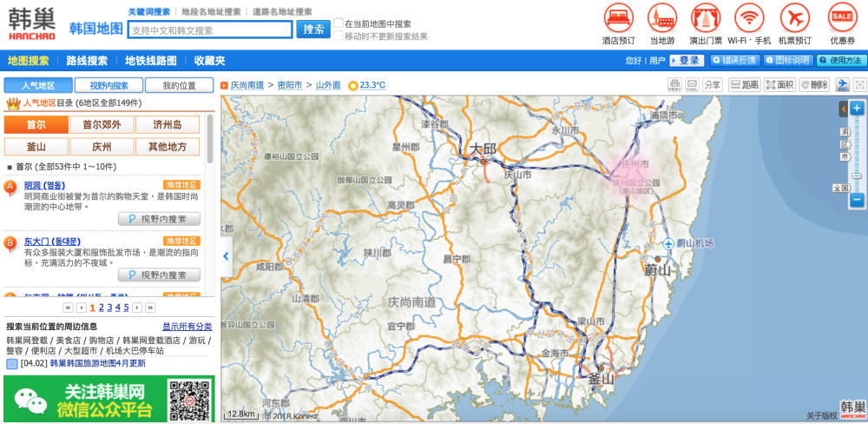Click the Hanchao logo
The width and height of the screenshot is (868, 424).
point(31,23)
